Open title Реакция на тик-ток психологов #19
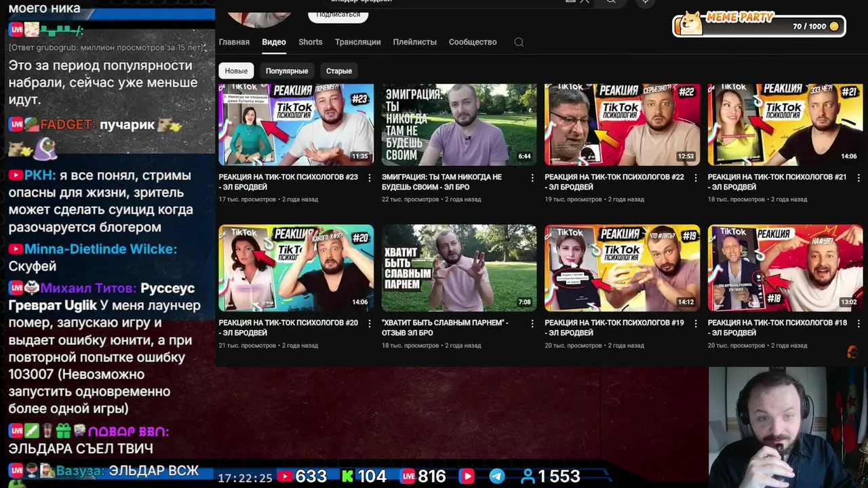Image resolution: width=868 pixels, height=488 pixels. [x=614, y=327]
